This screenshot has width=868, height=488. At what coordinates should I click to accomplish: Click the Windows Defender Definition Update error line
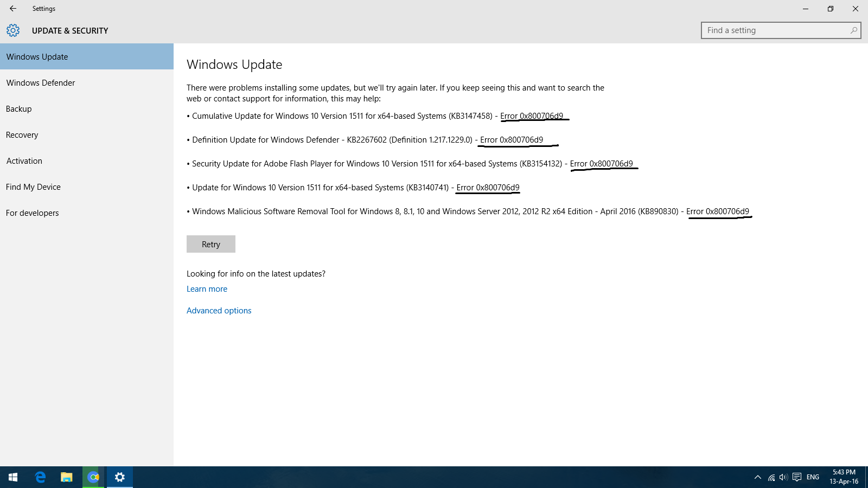point(365,140)
